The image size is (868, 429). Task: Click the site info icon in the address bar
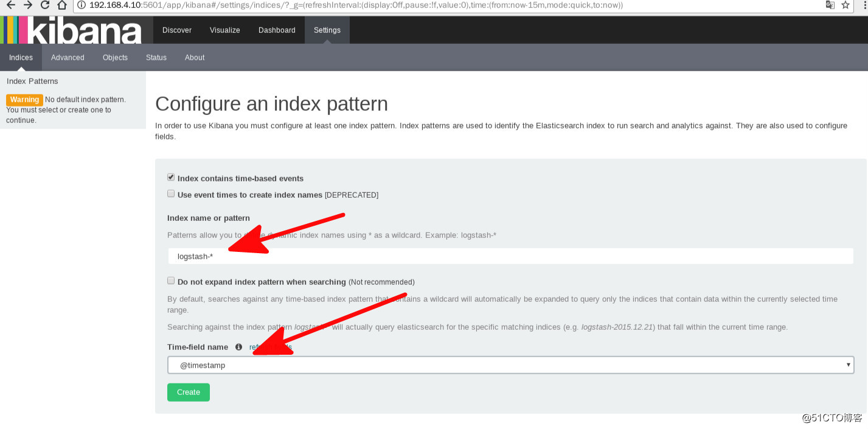[82, 5]
